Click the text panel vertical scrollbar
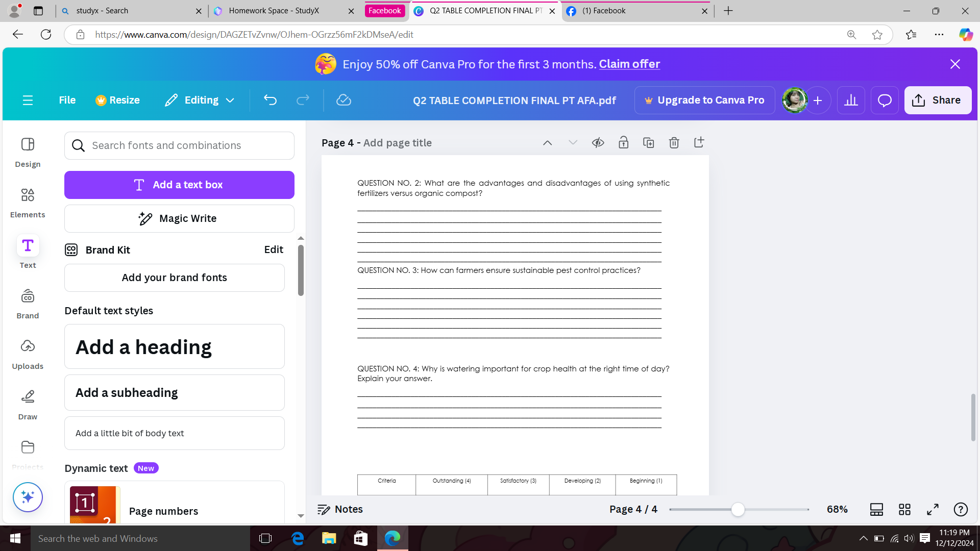Screen dimensions: 980x551 point(301,270)
